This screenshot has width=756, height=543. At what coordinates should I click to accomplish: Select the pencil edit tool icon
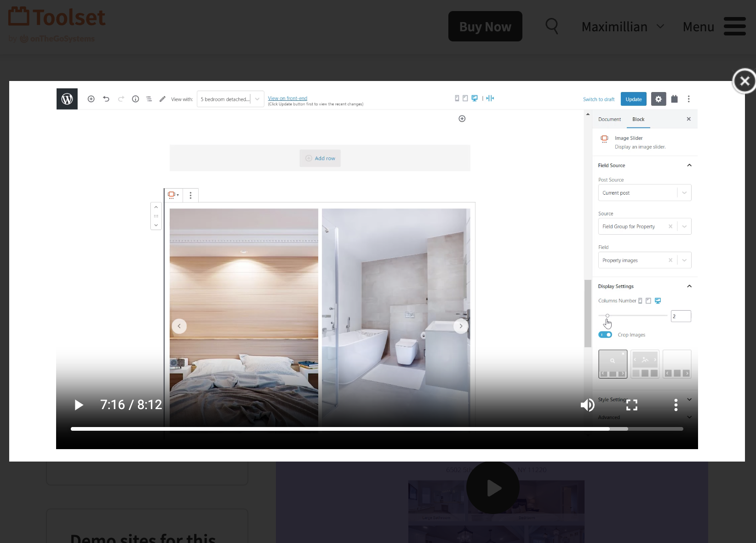(162, 99)
